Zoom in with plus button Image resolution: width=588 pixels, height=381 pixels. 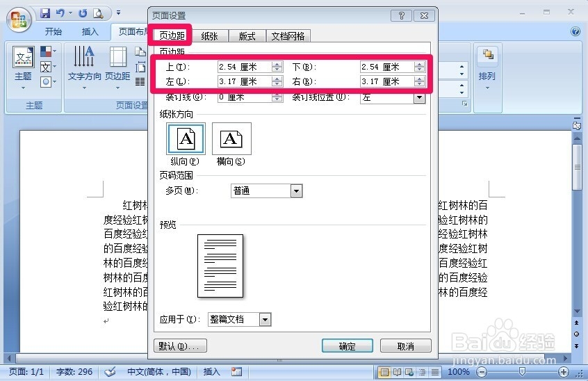coord(563,372)
